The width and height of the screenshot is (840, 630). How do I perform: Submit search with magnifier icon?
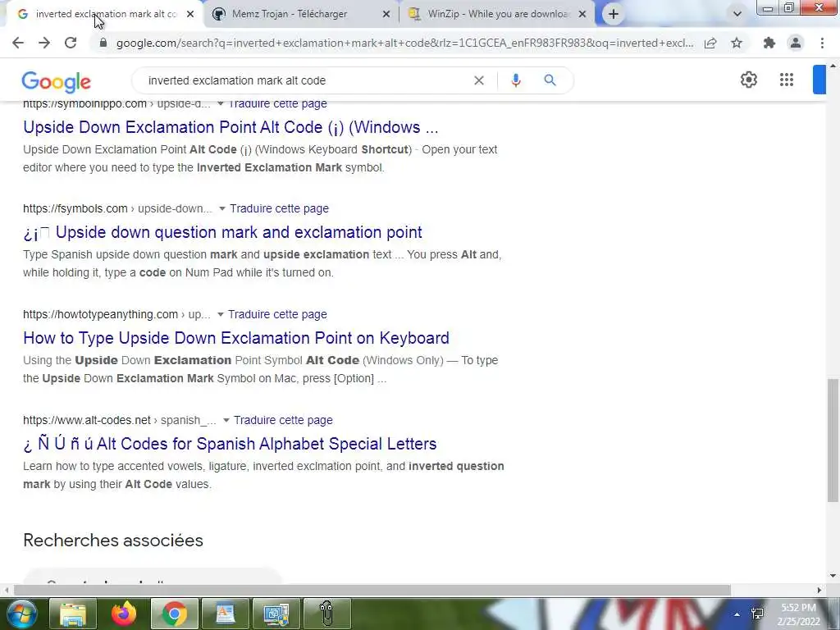tap(550, 80)
